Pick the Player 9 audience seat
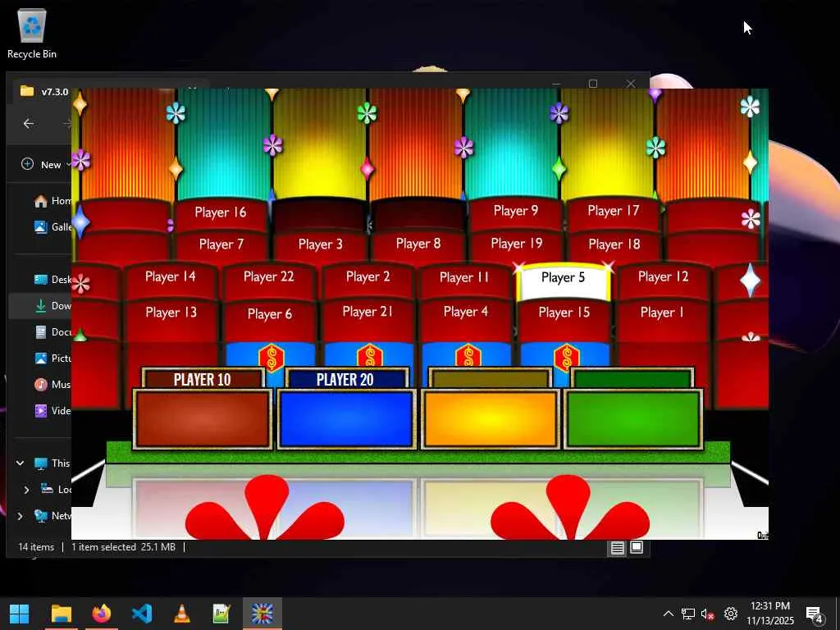 tap(515, 212)
